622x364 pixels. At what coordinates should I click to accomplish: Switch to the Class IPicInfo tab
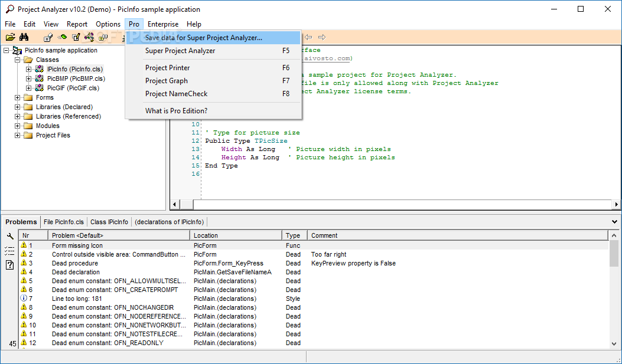(x=109, y=222)
